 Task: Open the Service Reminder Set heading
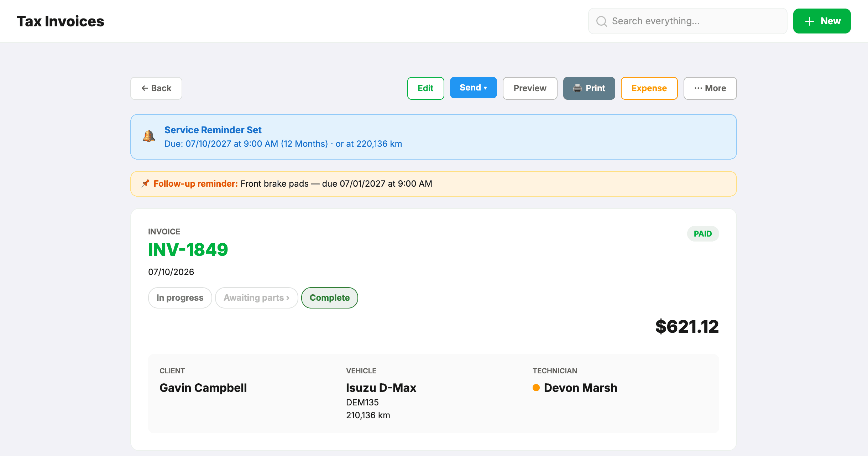213,130
